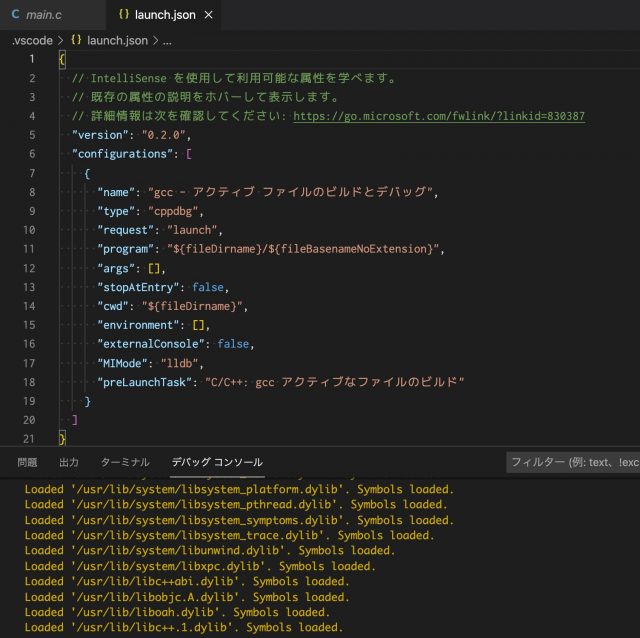Open the launch.json breadcrumb dropdown
The image size is (640, 638).
coord(117,41)
